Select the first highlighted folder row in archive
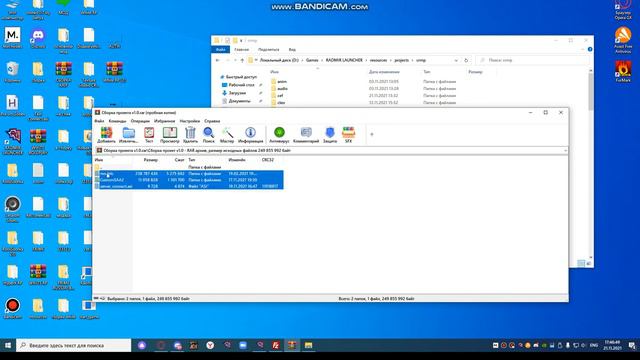The image size is (640, 360). 189,173
